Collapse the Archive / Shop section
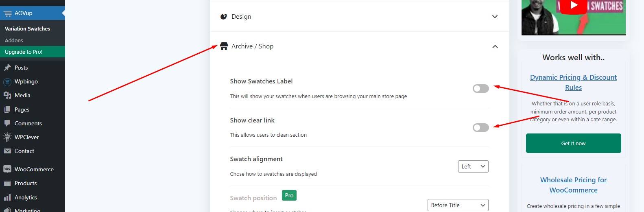Screen dimensions: 644x212 click(495, 46)
